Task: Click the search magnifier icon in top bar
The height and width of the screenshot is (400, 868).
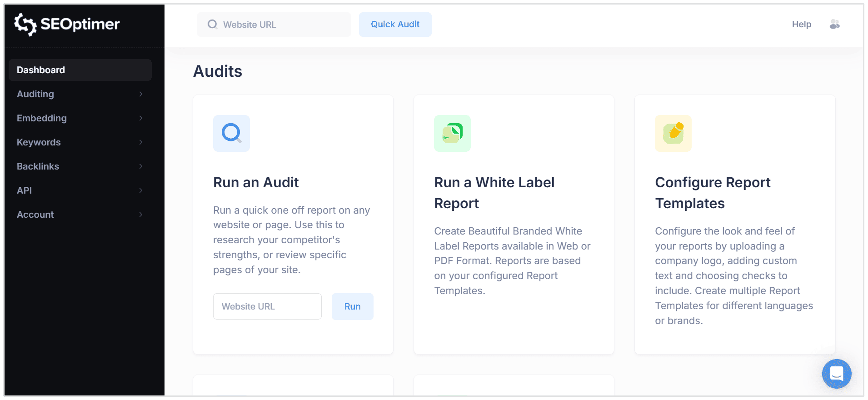Action: (x=212, y=25)
